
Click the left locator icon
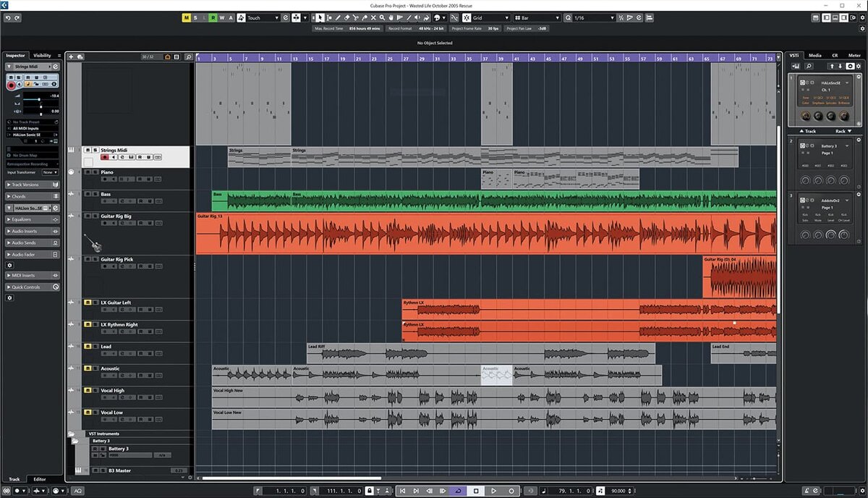258,491
